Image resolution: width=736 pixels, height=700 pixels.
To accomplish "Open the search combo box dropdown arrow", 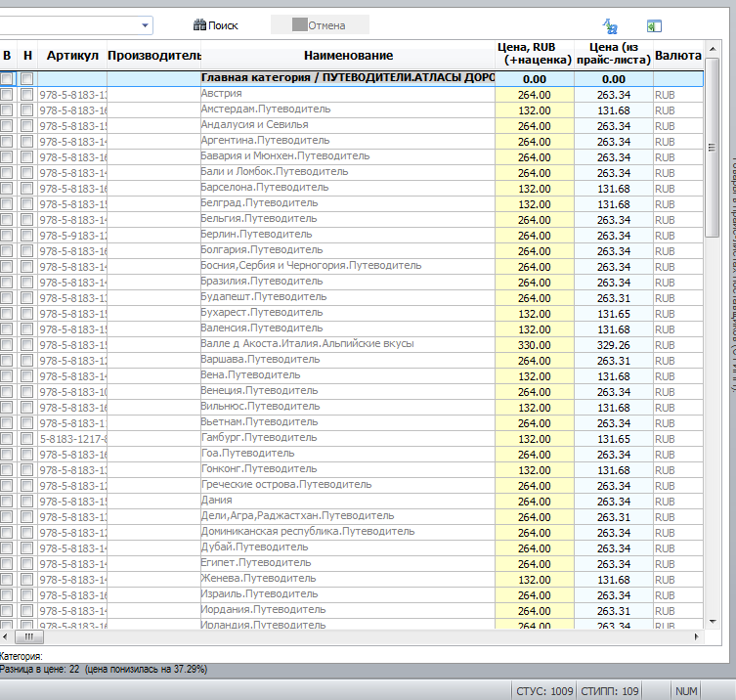I will 145,25.
